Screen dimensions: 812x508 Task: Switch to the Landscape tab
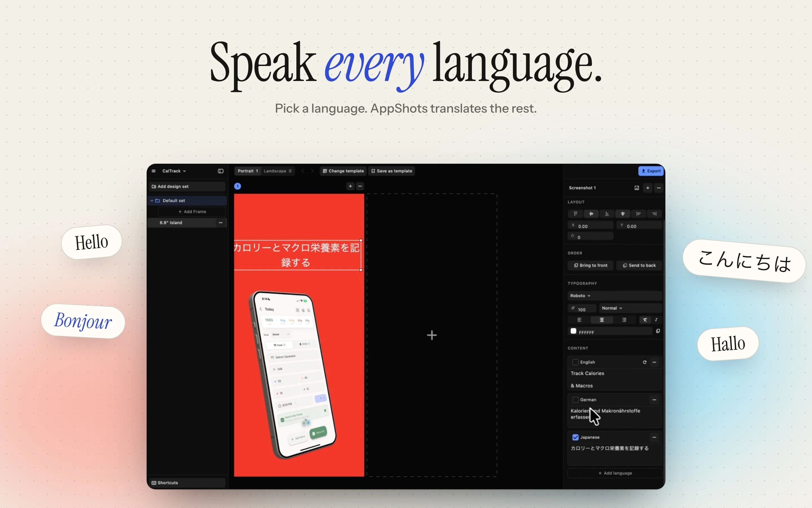(277, 171)
